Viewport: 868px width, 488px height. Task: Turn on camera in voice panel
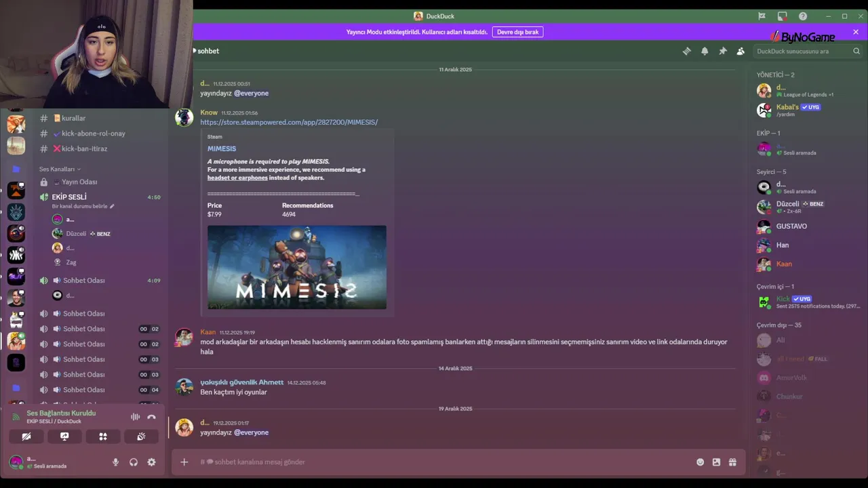(26, 436)
